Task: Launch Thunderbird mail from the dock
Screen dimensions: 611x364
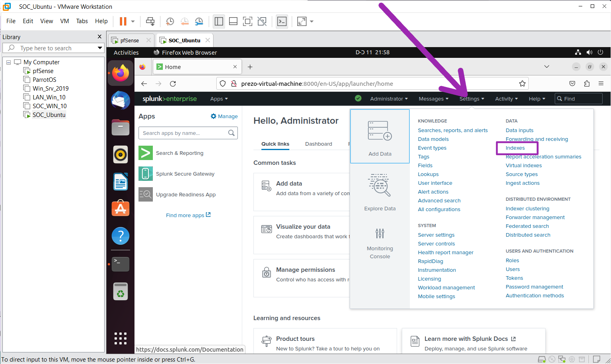Action: point(121,101)
